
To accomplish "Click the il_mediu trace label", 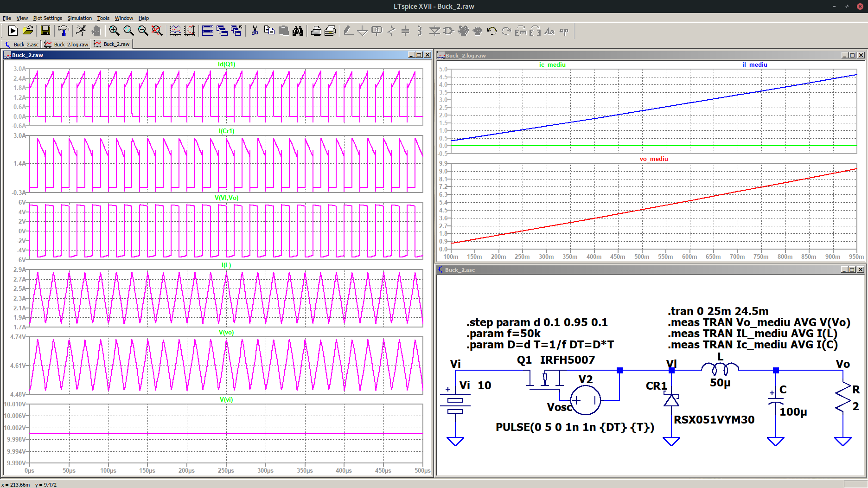I will click(x=754, y=64).
